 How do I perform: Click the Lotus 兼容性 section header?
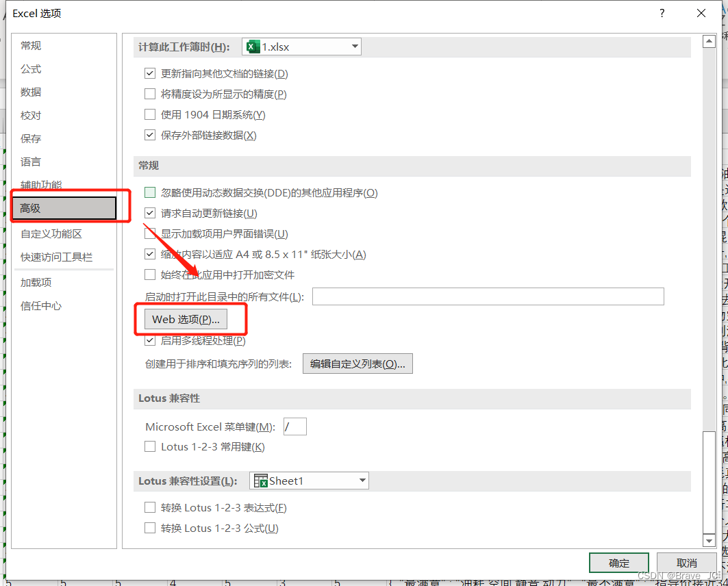[169, 398]
